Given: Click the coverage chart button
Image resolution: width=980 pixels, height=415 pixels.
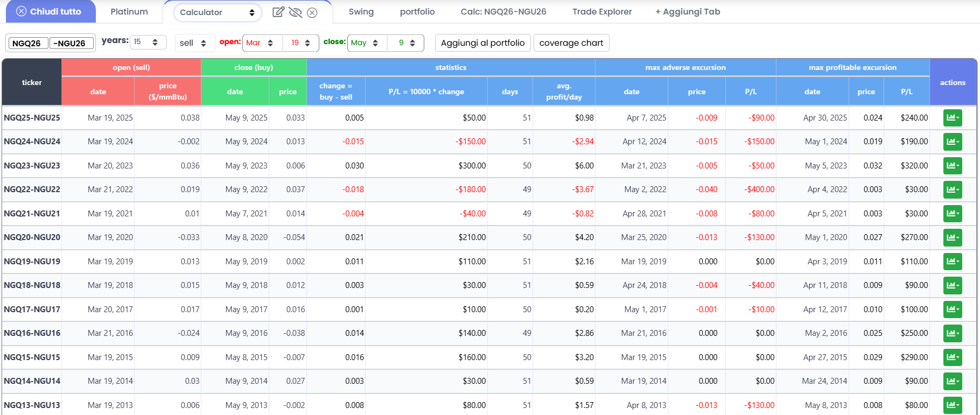Looking at the screenshot, I should 571,43.
